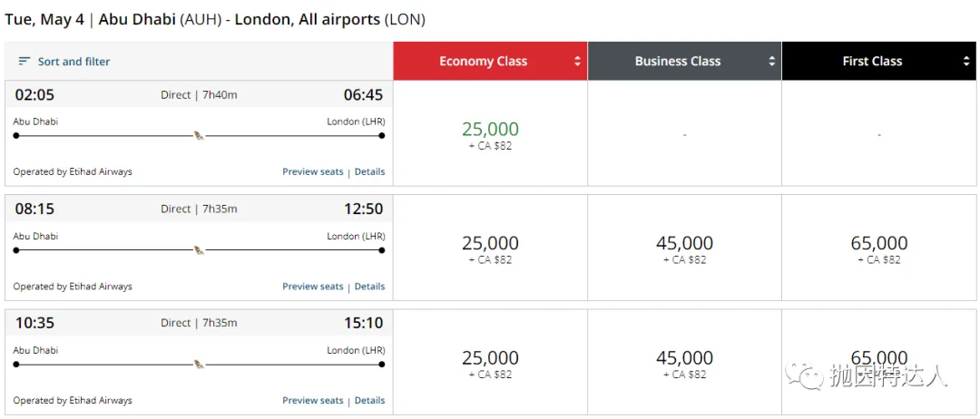The width and height of the screenshot is (980, 419).
Task: Open Details for the 02:05 flight
Action: [x=369, y=171]
